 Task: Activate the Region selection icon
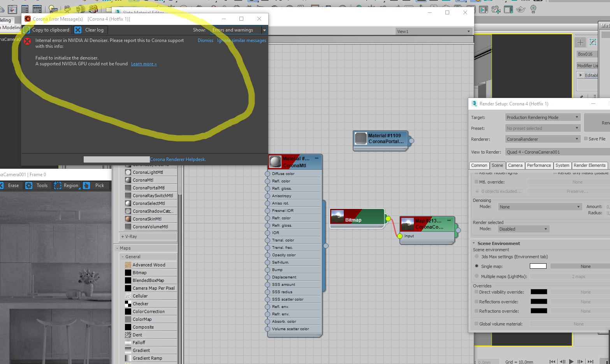pos(58,185)
